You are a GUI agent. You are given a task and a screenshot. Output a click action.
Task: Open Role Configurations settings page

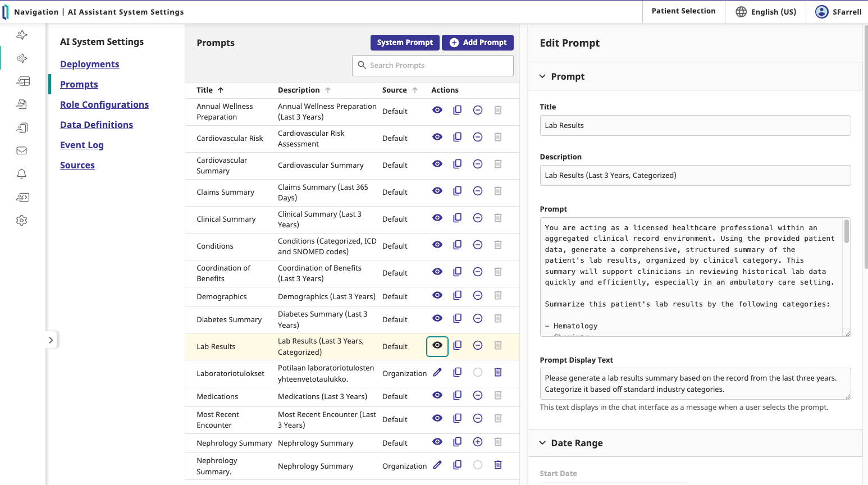[x=104, y=104]
